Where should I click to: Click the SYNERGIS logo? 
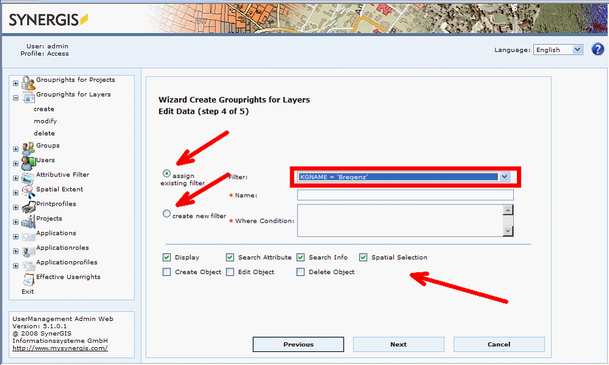[48, 19]
